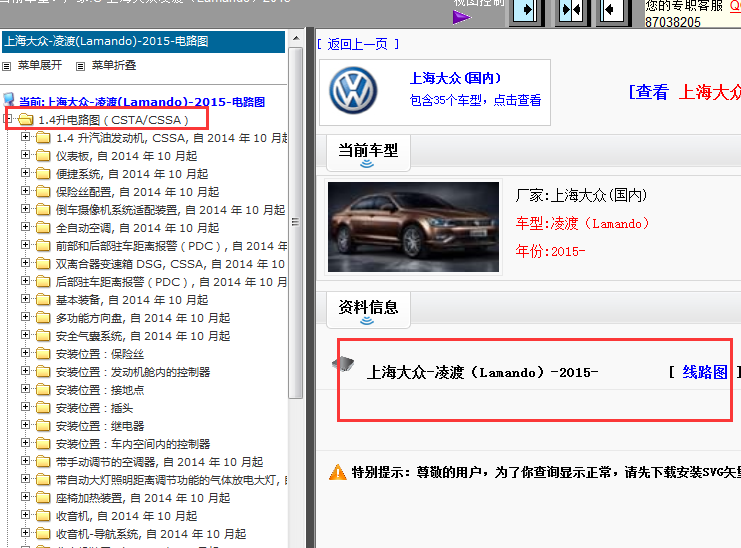Click the 菜单展开 list icon
Screen dimensions: 741x548
(7, 66)
